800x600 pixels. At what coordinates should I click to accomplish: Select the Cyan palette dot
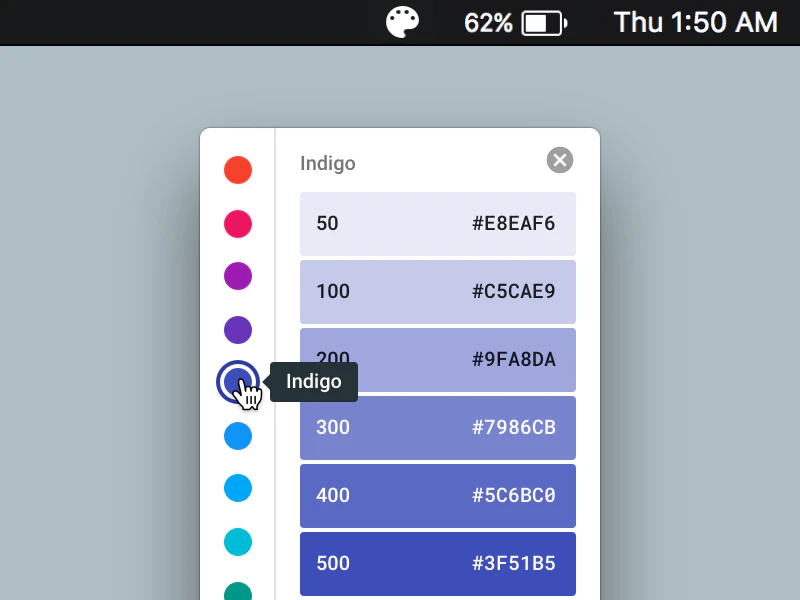[x=237, y=542]
